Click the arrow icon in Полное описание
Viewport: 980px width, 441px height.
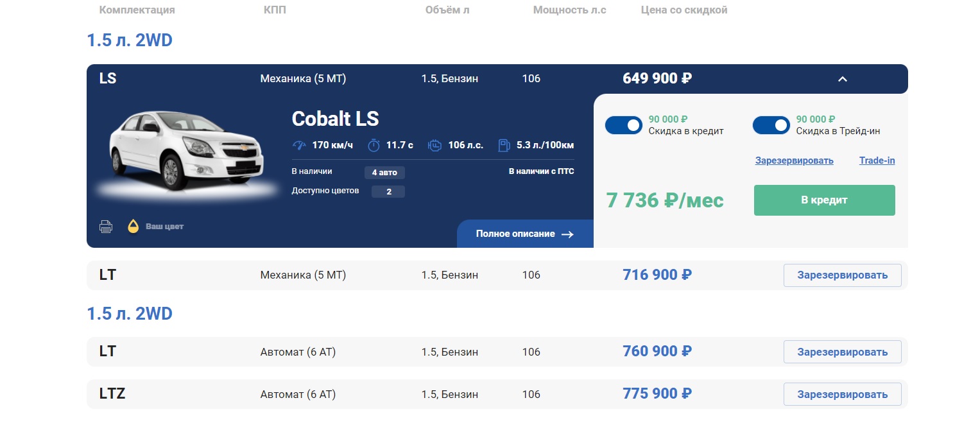(x=567, y=234)
